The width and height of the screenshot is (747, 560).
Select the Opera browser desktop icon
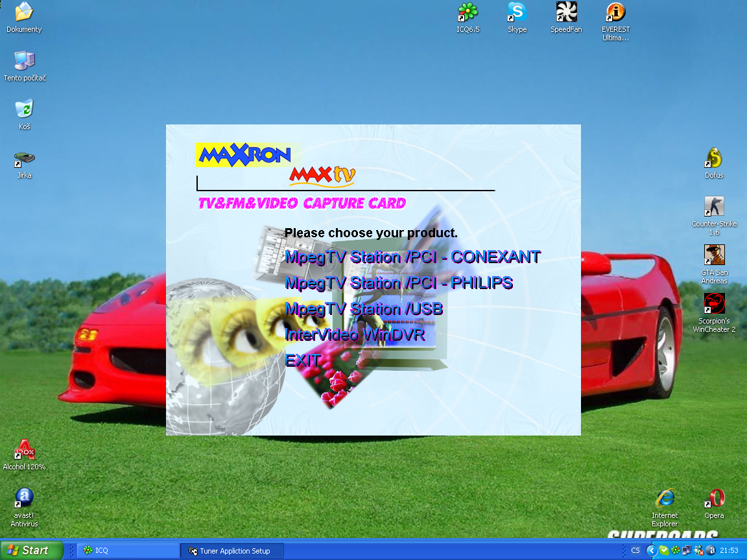point(714,504)
